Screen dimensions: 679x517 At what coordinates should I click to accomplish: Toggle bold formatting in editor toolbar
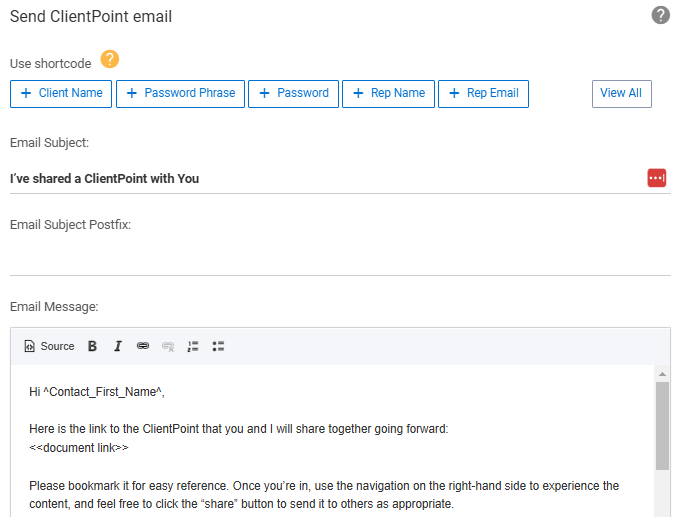click(x=92, y=346)
